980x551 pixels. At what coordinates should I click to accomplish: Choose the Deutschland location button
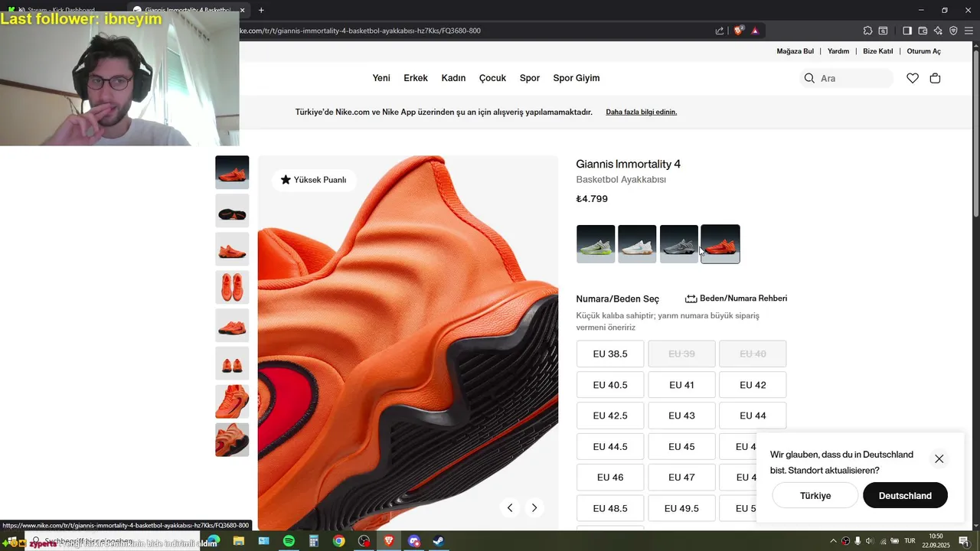click(905, 495)
